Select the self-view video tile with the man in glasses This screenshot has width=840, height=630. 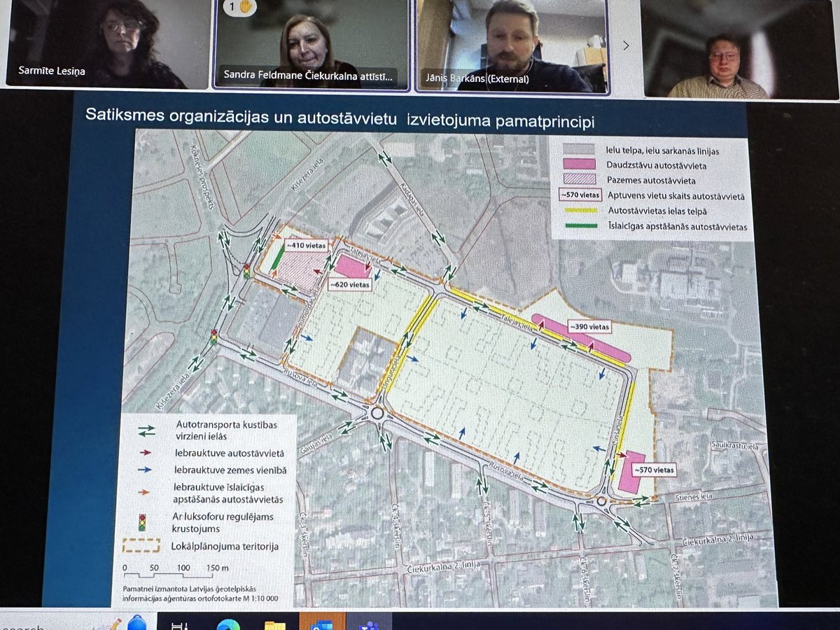click(738, 51)
